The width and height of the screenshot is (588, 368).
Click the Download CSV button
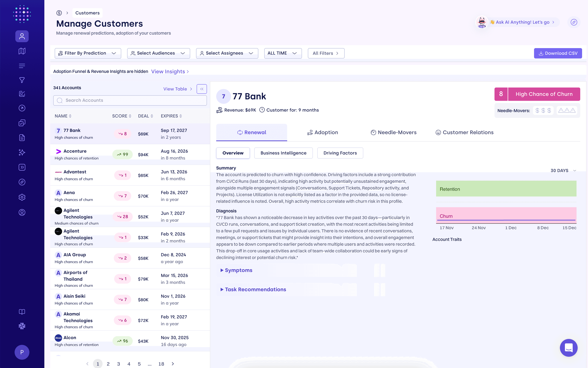coord(558,53)
